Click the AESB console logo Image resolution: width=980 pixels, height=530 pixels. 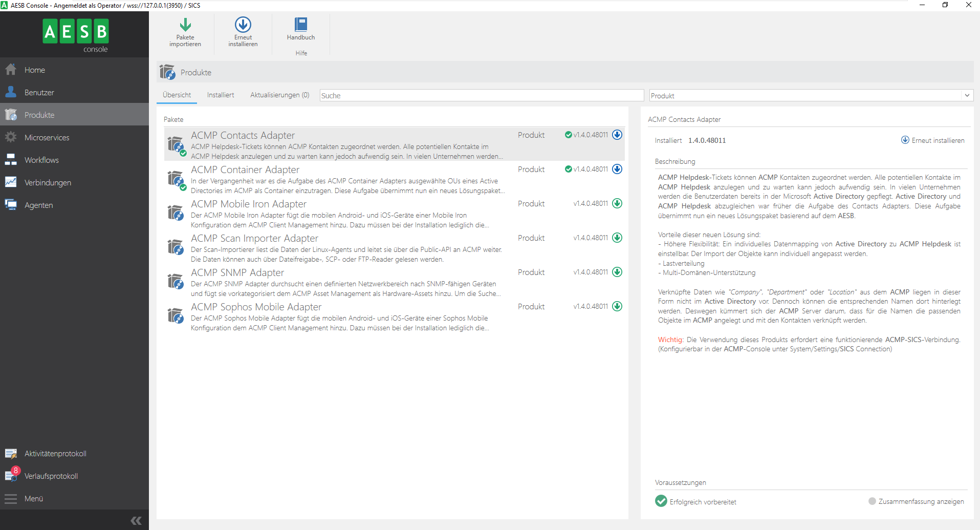click(76, 35)
